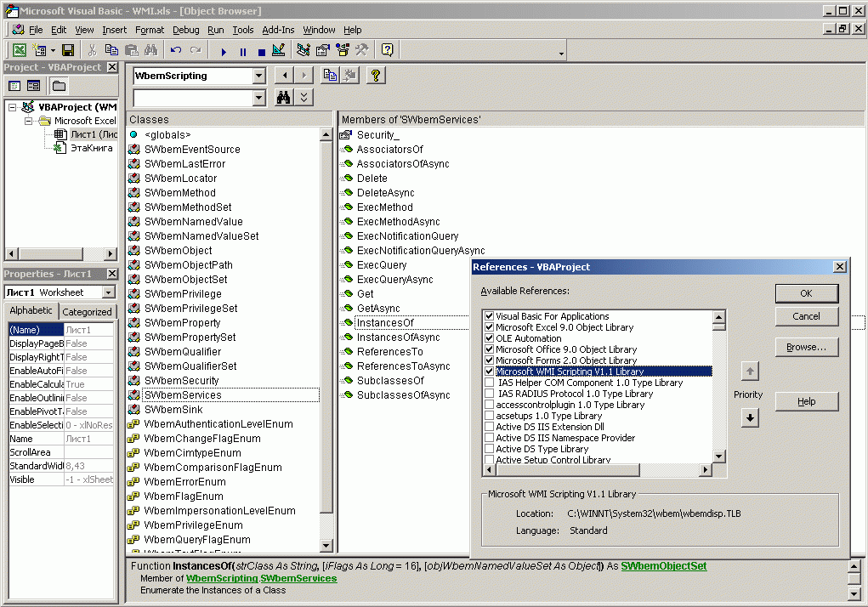The height and width of the screenshot is (607, 868).
Task: Click the Paste clipboard icon
Action: pyautogui.click(x=131, y=50)
